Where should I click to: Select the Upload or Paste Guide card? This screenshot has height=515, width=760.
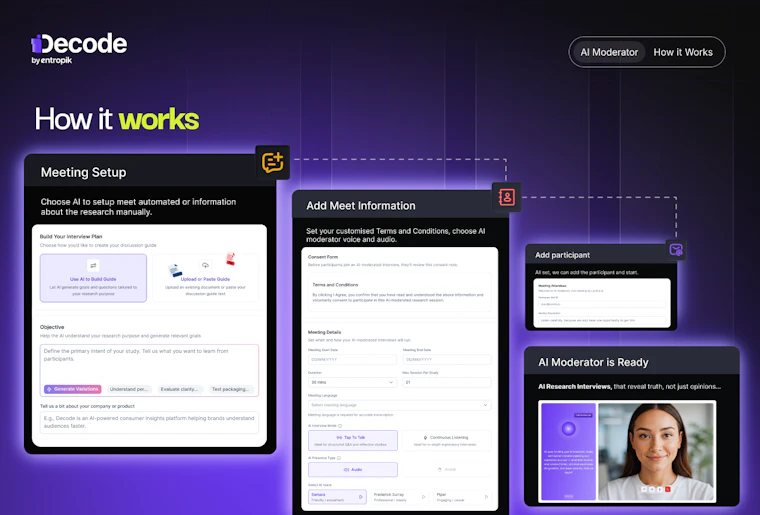(x=206, y=278)
